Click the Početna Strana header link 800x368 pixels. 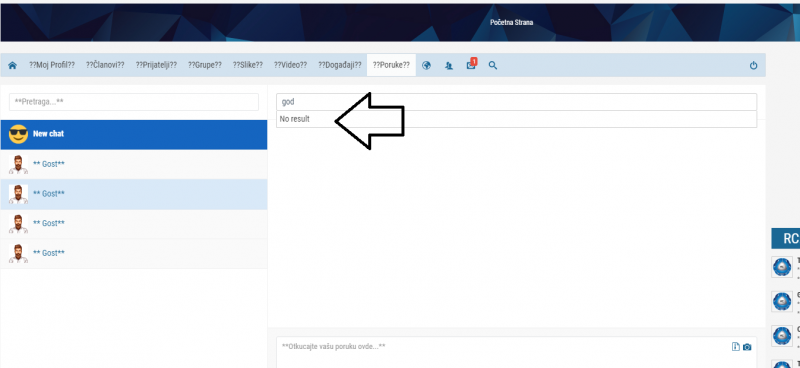click(x=511, y=22)
